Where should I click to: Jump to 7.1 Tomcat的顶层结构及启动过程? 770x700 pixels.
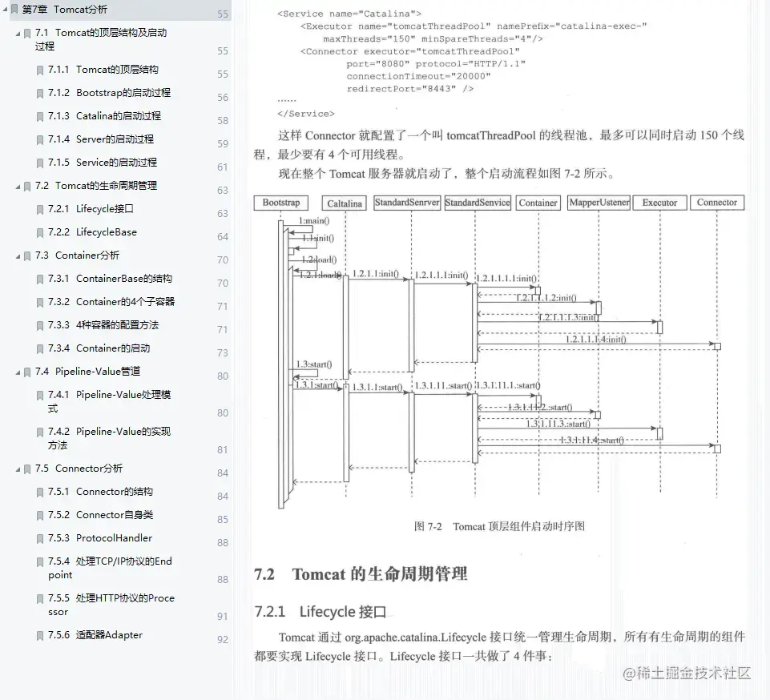(101, 39)
